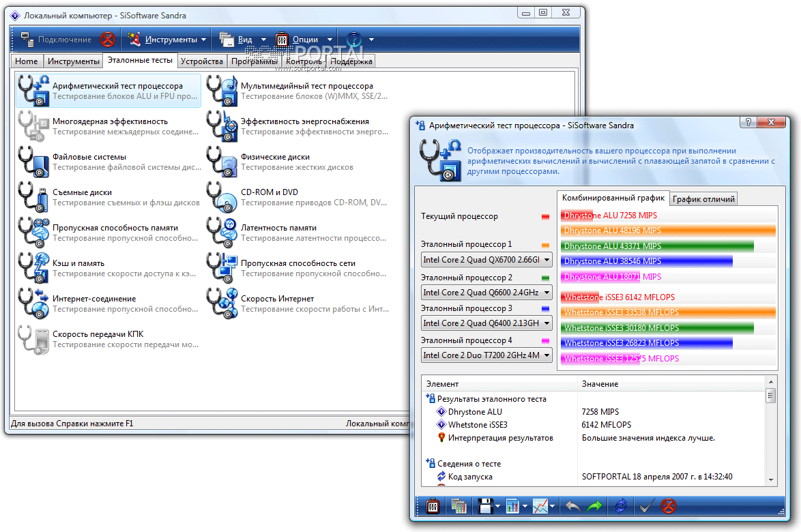Viewport: 801px width, 532px height.
Task: Open Эталонный процессор 3 dropdown Q6400
Action: click(x=486, y=323)
